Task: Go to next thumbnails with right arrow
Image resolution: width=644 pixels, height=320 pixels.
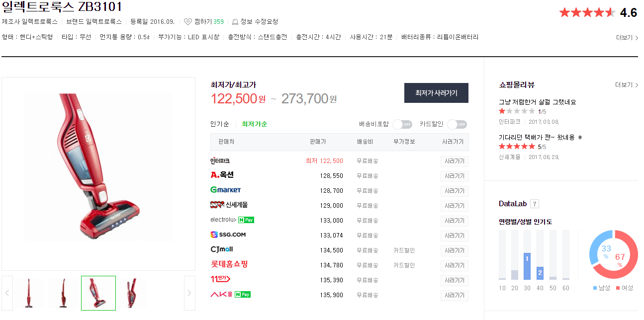Action: [x=189, y=293]
